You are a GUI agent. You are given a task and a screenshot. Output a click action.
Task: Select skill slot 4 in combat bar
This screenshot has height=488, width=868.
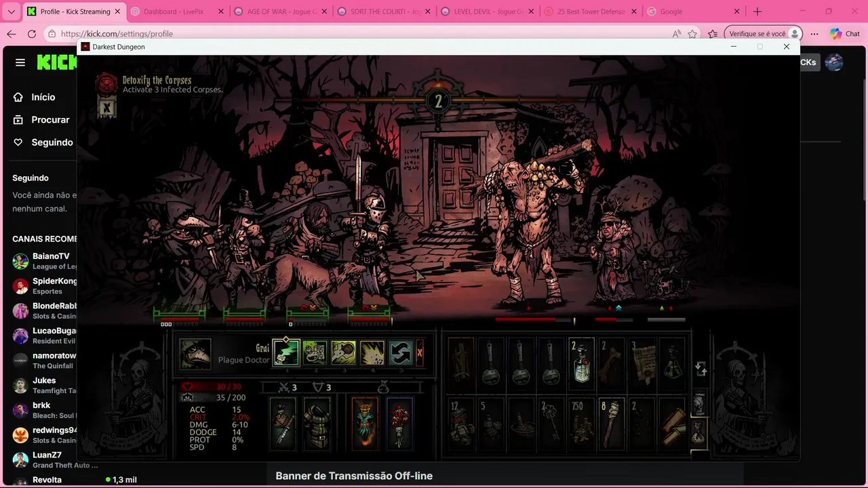tap(372, 352)
